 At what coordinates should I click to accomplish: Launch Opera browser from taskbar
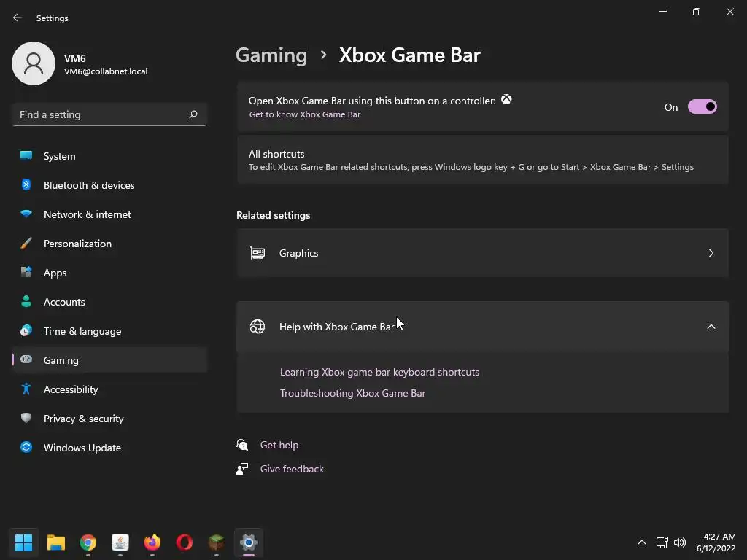point(185,542)
